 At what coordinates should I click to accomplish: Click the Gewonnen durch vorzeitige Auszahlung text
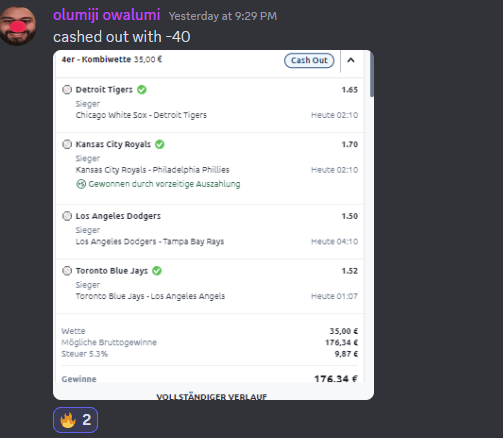pyautogui.click(x=164, y=184)
